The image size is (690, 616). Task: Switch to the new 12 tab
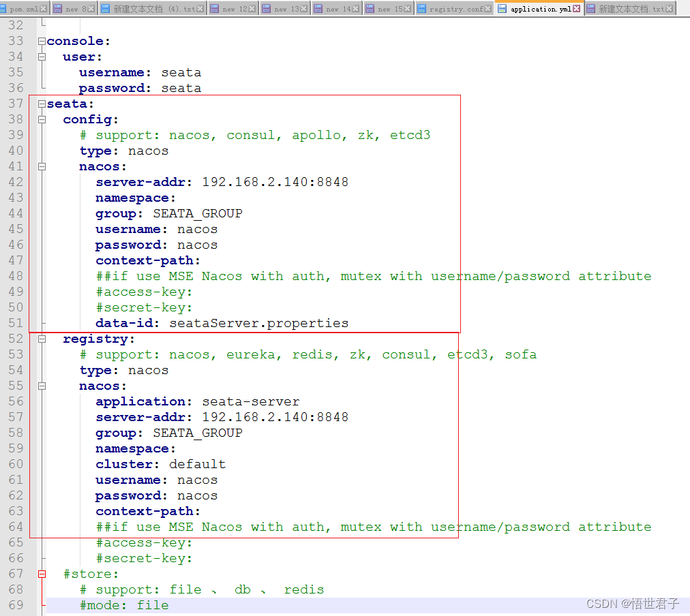click(x=233, y=9)
